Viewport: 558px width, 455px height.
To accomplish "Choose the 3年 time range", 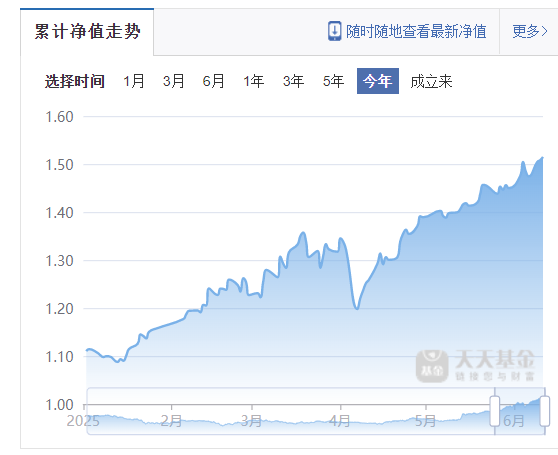I will (293, 81).
